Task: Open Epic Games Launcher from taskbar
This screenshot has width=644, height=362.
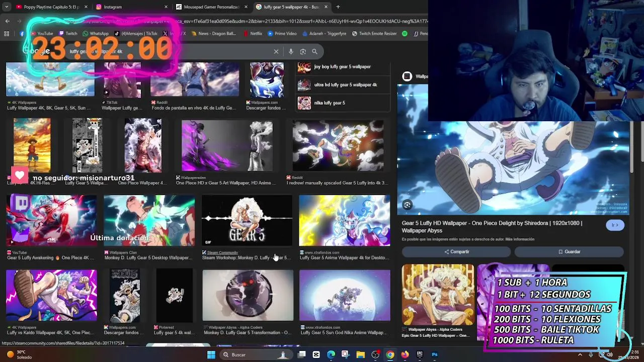Action: point(420,354)
